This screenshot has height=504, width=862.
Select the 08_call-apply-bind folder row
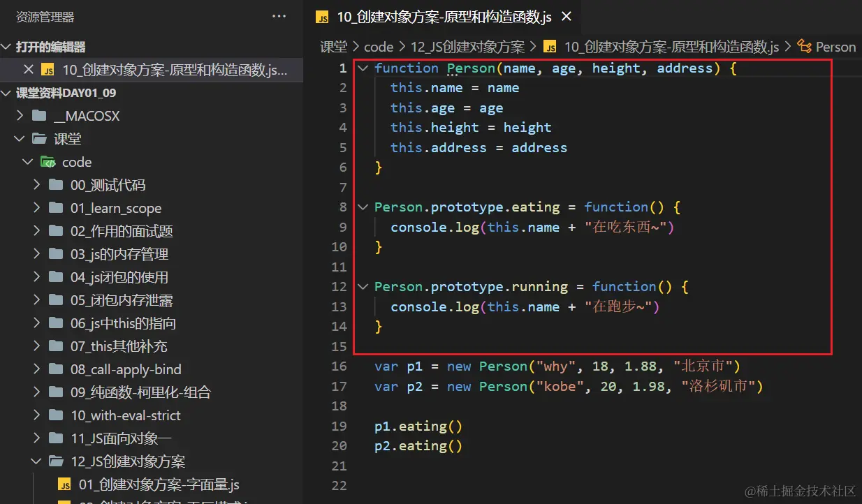152,369
